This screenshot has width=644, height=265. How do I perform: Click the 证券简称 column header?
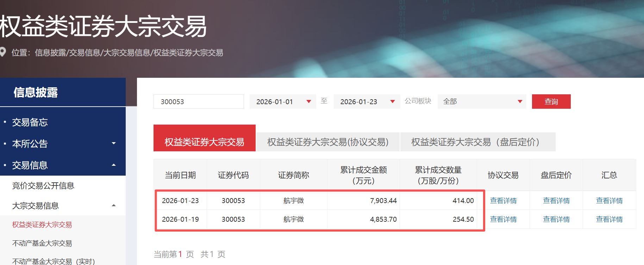[293, 175]
